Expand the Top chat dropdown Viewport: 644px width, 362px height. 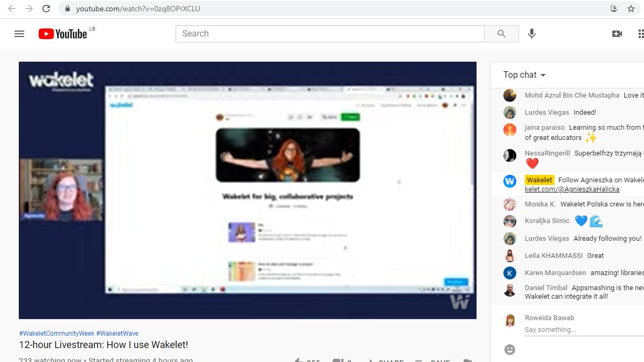pos(524,75)
